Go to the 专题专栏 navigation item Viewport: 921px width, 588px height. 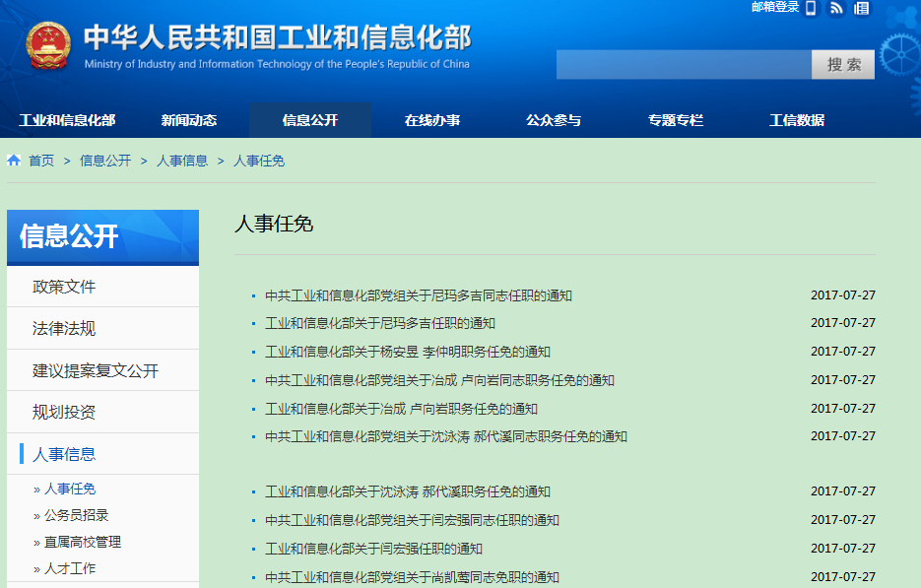[x=676, y=120]
